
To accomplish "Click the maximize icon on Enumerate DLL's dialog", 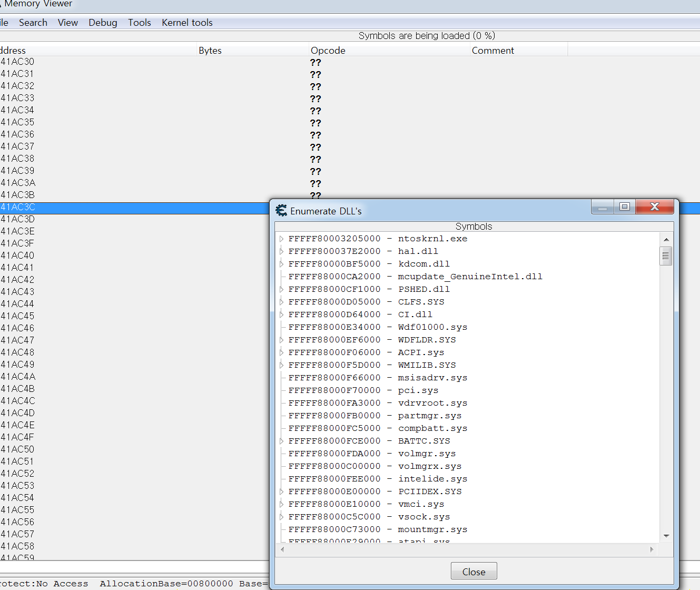I will point(624,206).
